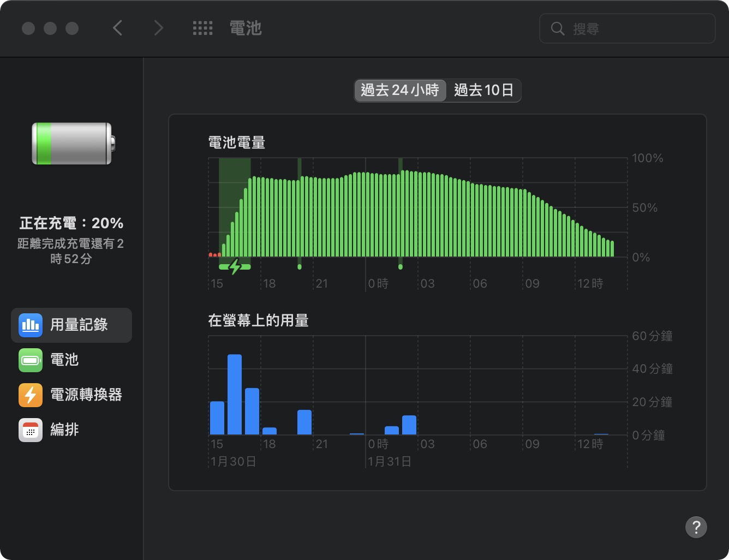
Task: Click the tallest blue screen usage bar
Action: 235,394
